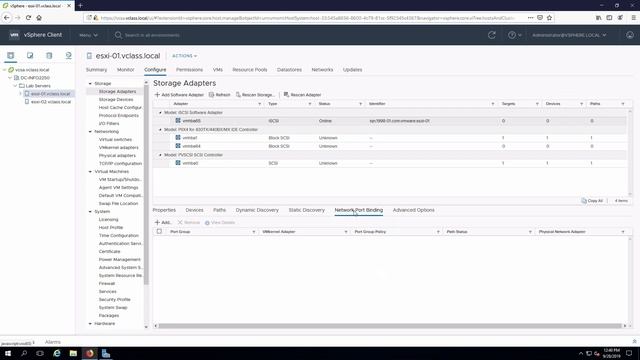Select the PVSCSI SCSI adapter row
The image size is (640, 360).
390,163
